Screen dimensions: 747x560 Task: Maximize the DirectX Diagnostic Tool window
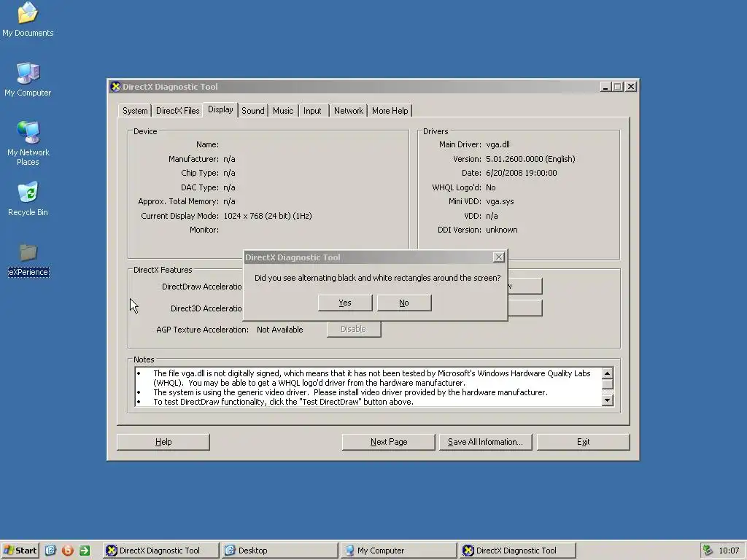pyautogui.click(x=617, y=87)
